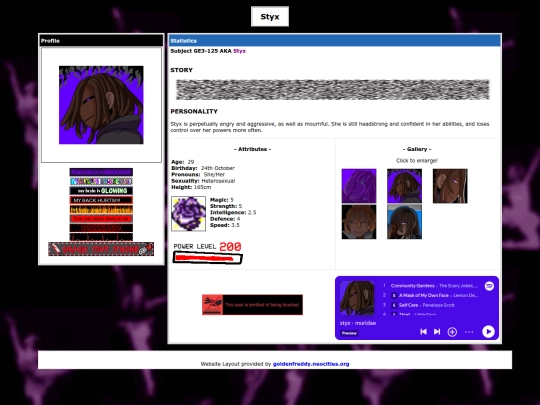This screenshot has width=540, height=405.
Task: Click the Profile panel header
Action: [x=101, y=41]
